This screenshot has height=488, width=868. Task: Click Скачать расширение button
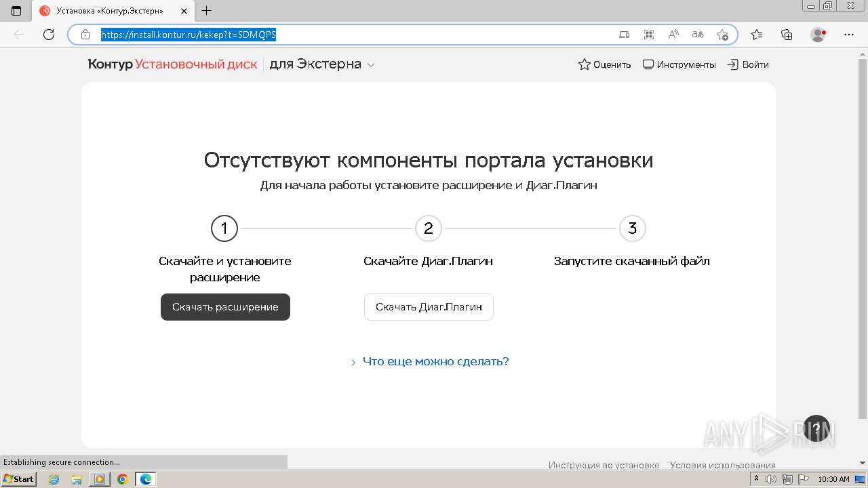click(225, 307)
